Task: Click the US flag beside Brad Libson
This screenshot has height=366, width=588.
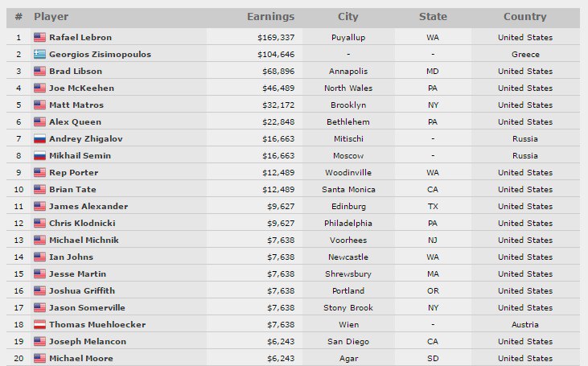Action: click(39, 71)
